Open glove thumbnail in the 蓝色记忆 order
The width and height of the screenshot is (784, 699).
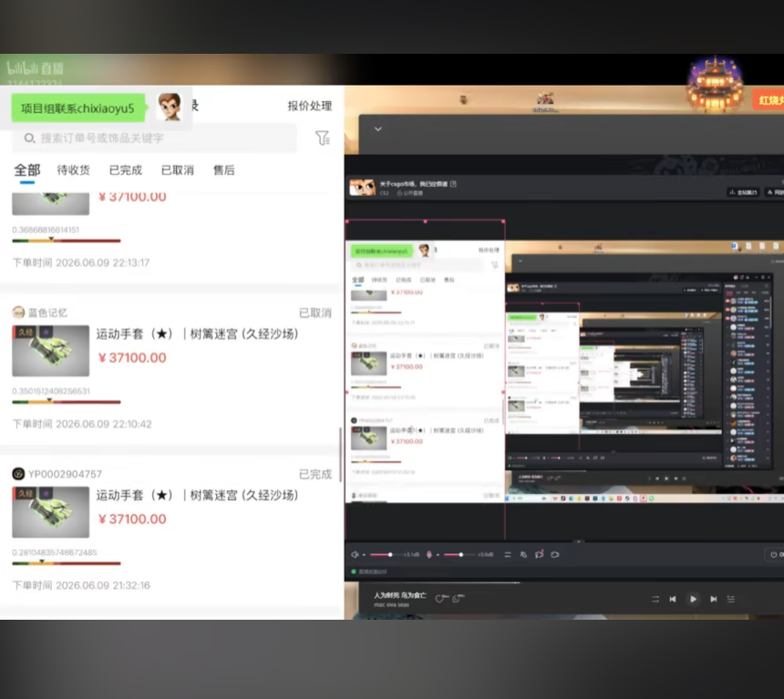tap(50, 351)
